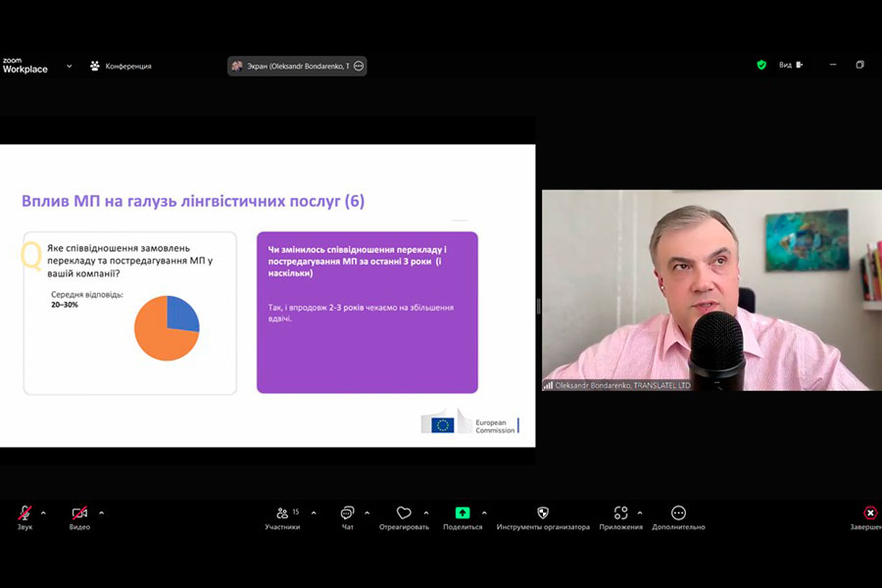Open the Чат chat panel

(348, 517)
